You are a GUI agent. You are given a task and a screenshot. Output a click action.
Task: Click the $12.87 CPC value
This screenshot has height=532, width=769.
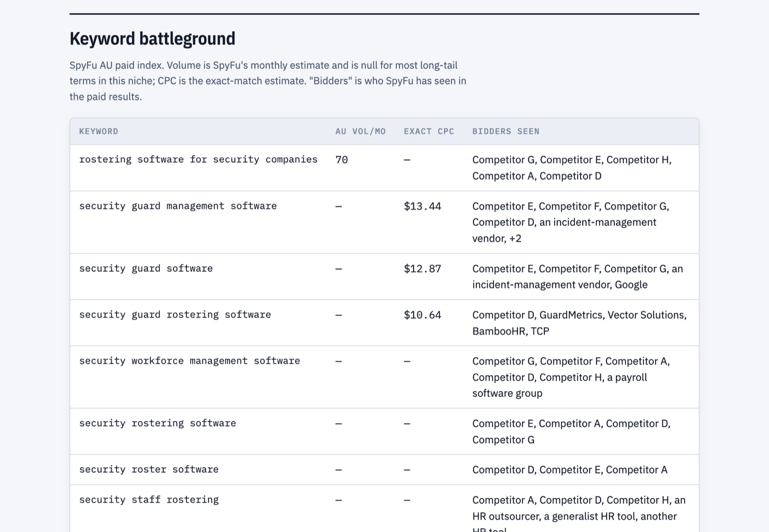click(422, 269)
